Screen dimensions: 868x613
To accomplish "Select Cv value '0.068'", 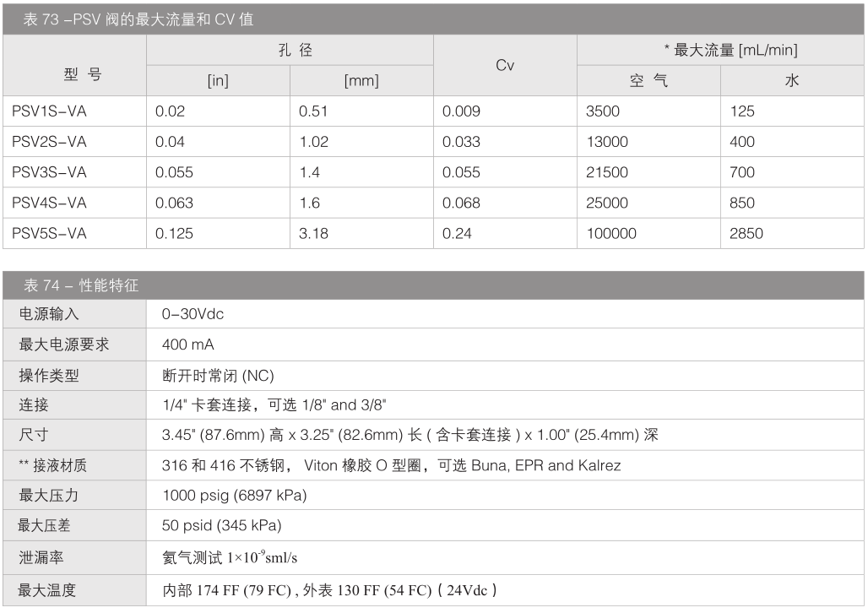I will click(x=461, y=203).
